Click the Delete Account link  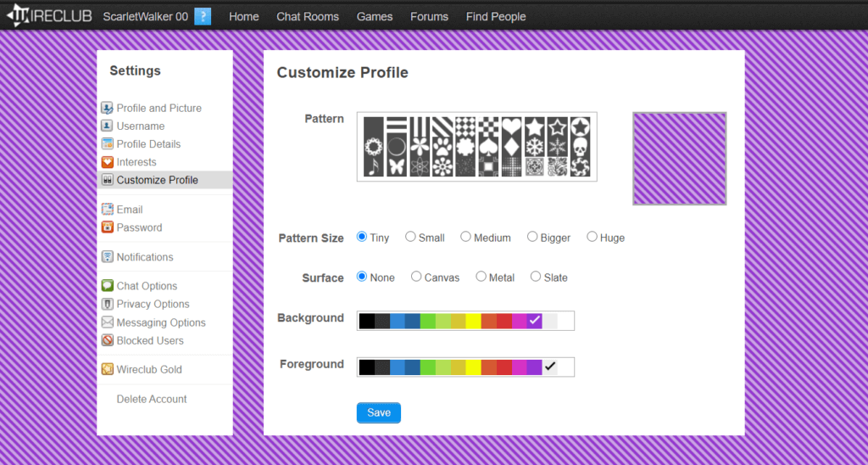(152, 399)
